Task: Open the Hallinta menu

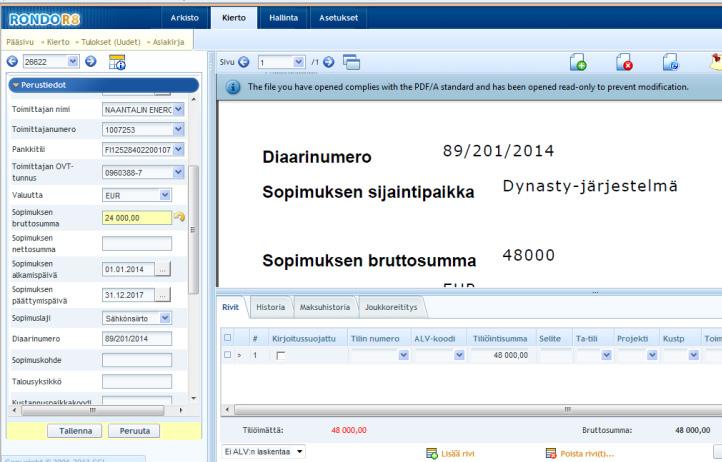Action: (284, 18)
